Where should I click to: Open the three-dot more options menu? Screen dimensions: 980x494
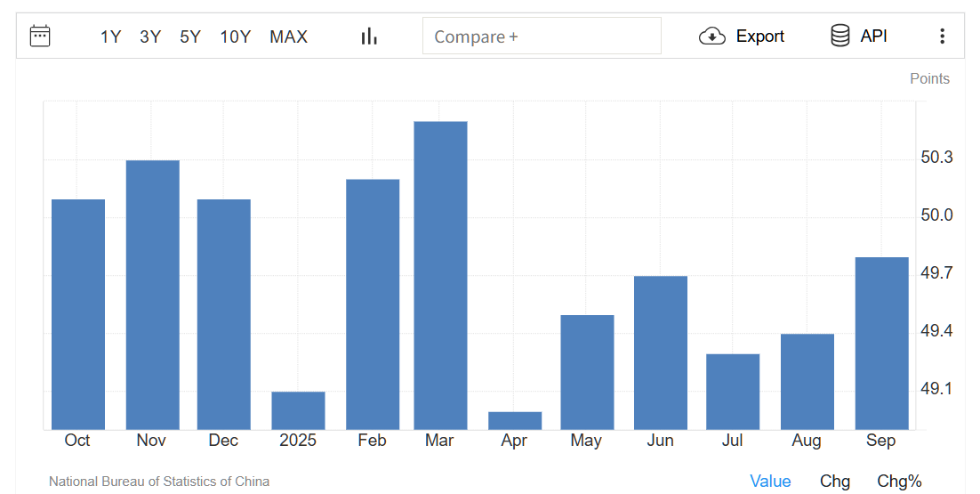click(942, 36)
